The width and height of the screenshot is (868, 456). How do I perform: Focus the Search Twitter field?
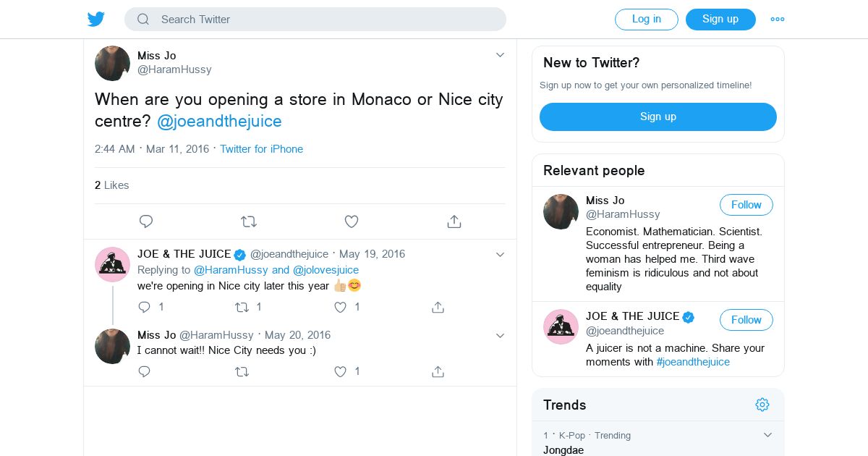coord(315,20)
